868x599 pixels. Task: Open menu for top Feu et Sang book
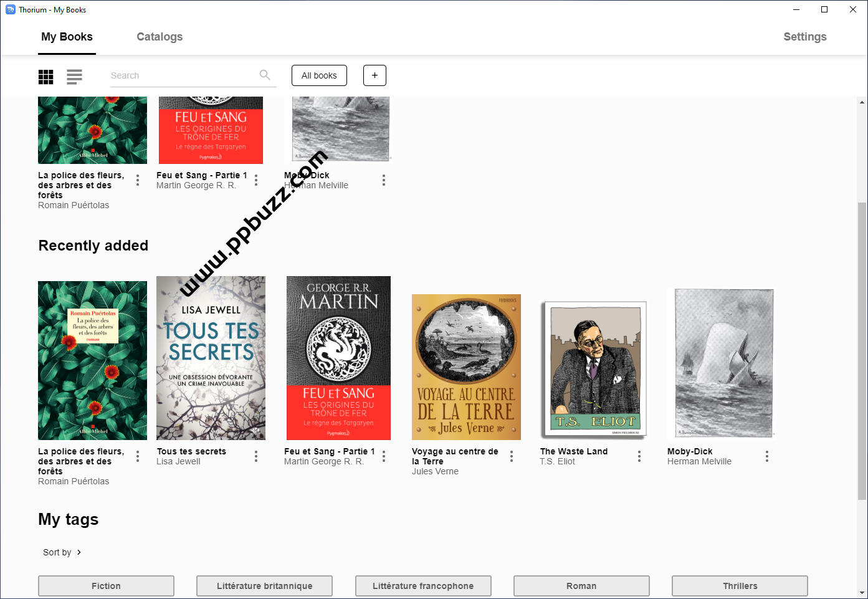(256, 180)
